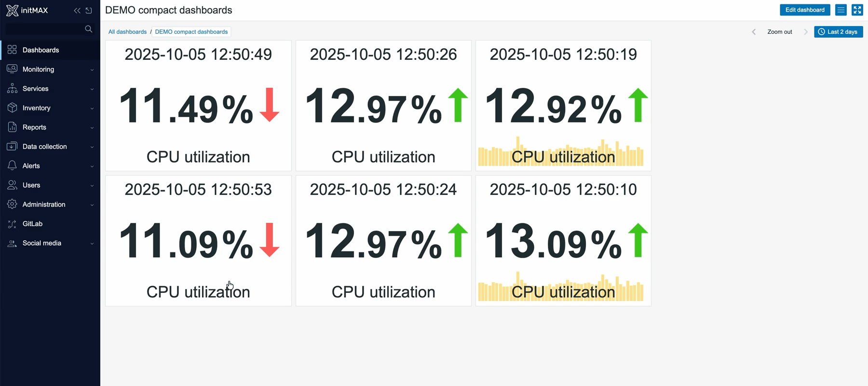
Task: Open the dashboard actions hamburger menu
Action: point(841,10)
